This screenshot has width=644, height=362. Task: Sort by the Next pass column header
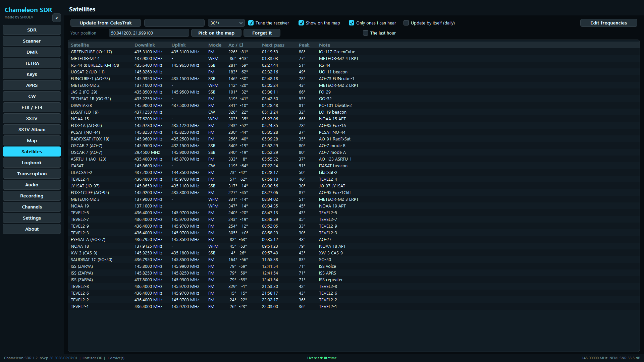(273, 45)
